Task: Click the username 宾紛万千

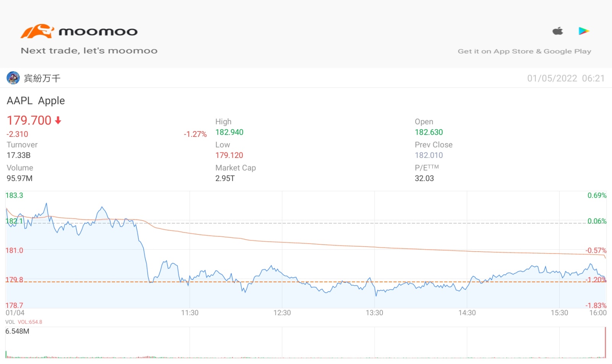Action: [x=42, y=78]
